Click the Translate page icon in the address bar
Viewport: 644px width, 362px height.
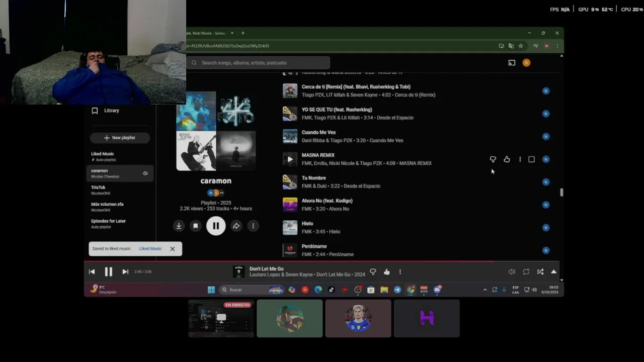tap(511, 46)
